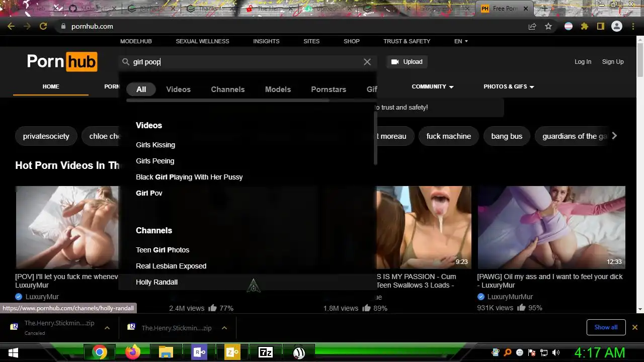The image size is (644, 362).
Task: Click the Upload button
Action: [407, 62]
